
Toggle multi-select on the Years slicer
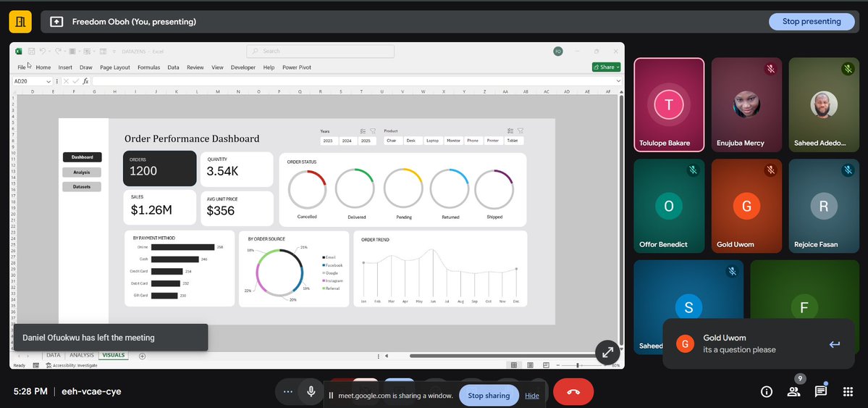(x=363, y=131)
